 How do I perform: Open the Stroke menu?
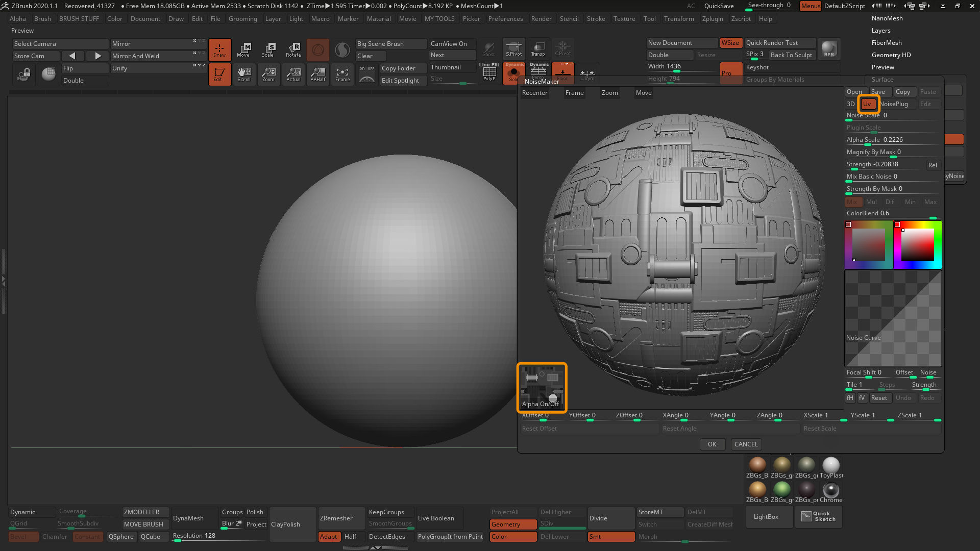(596, 19)
